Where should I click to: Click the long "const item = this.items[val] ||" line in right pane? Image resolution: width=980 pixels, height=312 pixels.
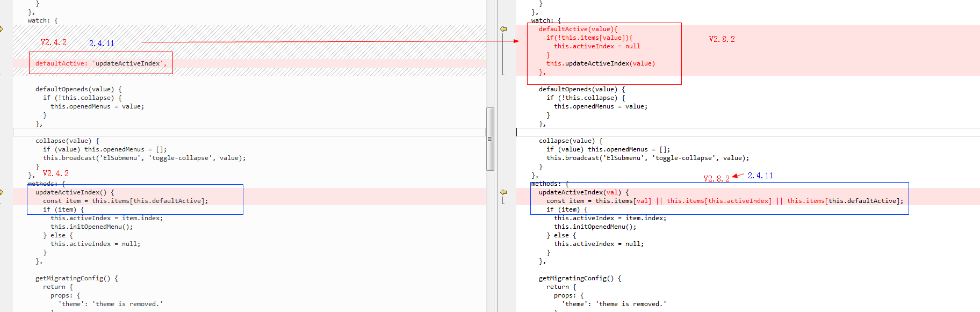[x=725, y=201]
